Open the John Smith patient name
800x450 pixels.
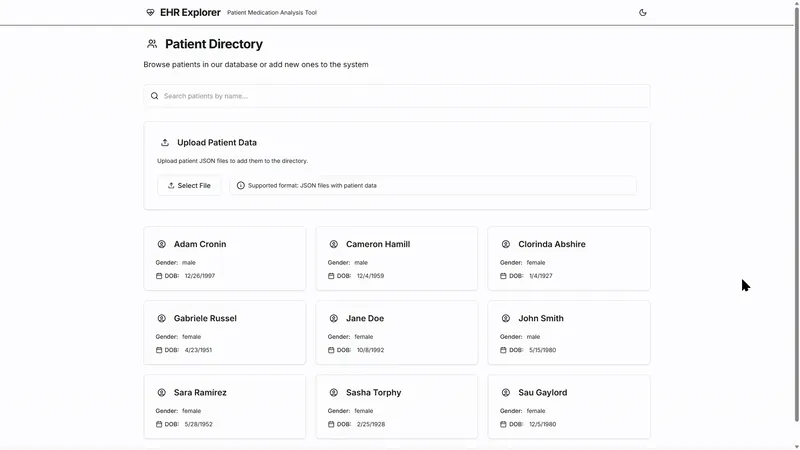541,318
